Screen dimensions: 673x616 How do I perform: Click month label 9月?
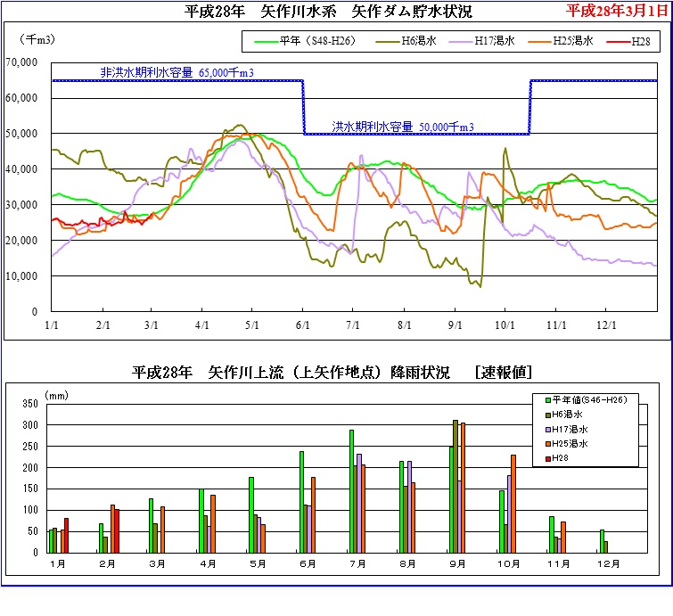click(457, 563)
